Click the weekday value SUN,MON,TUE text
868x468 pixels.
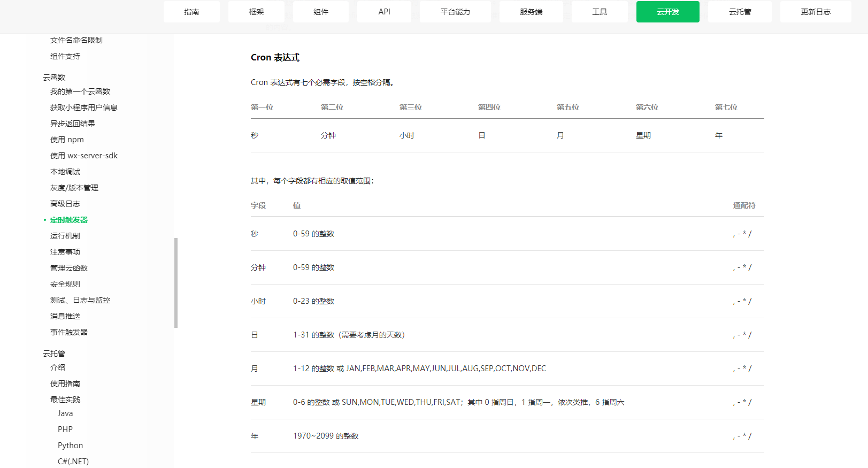pyautogui.click(x=459, y=402)
